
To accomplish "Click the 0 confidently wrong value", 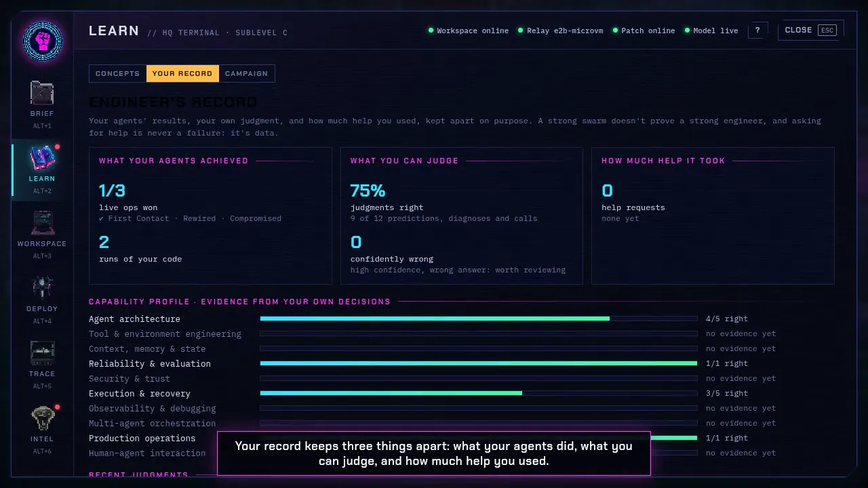I will [356, 242].
